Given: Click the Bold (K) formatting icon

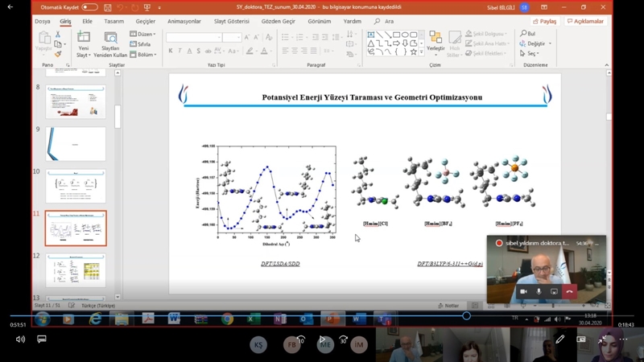Looking at the screenshot, I should pos(171,51).
